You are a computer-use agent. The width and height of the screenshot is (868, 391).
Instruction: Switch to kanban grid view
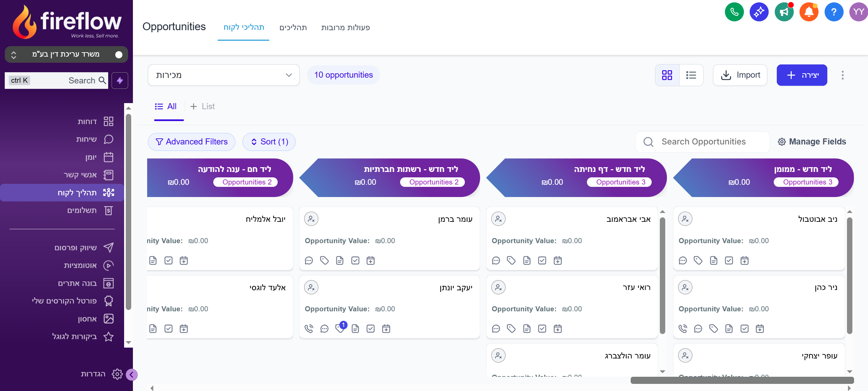667,75
